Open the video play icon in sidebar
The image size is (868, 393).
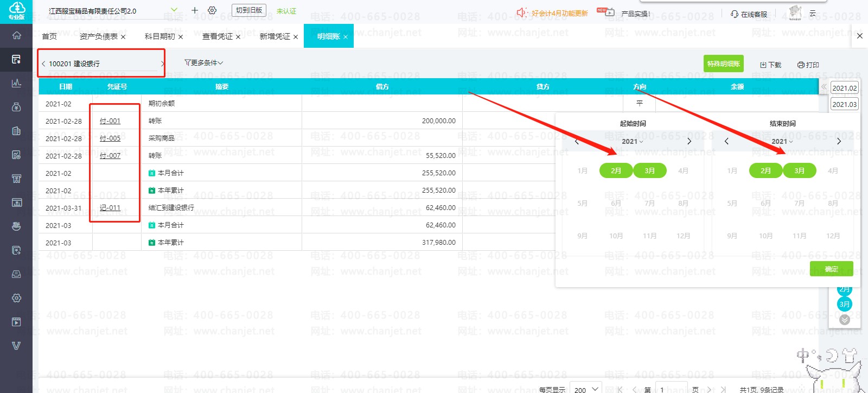tap(16, 322)
